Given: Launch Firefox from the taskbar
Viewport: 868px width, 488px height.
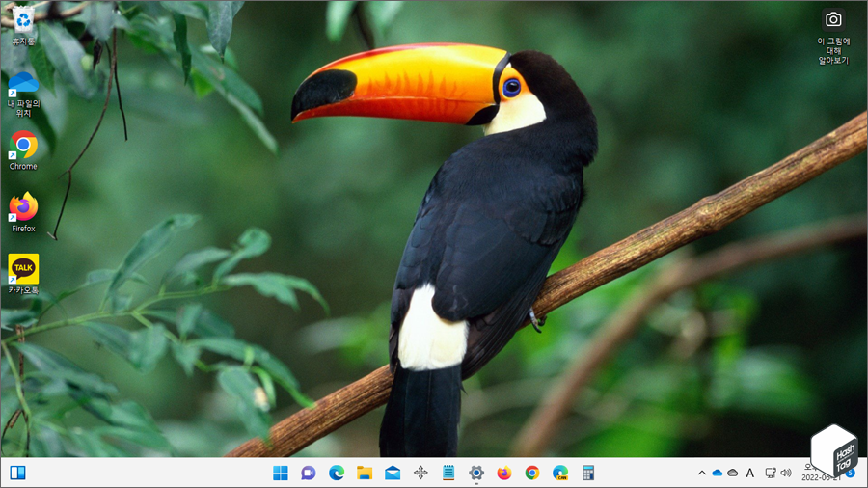Looking at the screenshot, I should point(504,474).
